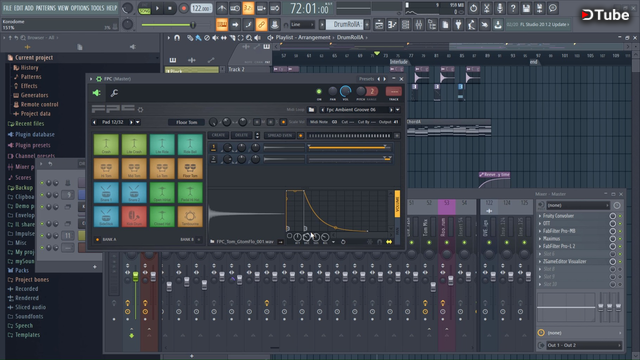Click the CREATE layer button in FPC
The width and height of the screenshot is (640, 360).
(218, 135)
